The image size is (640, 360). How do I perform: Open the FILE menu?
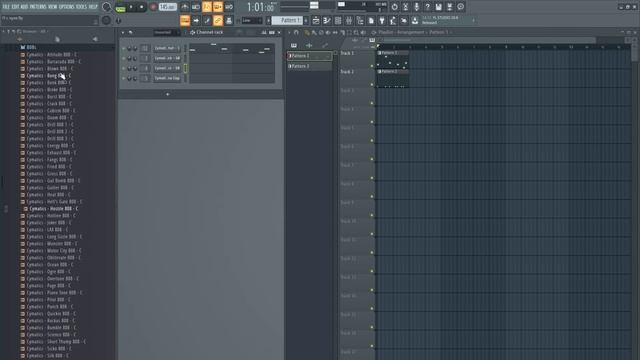(6, 7)
